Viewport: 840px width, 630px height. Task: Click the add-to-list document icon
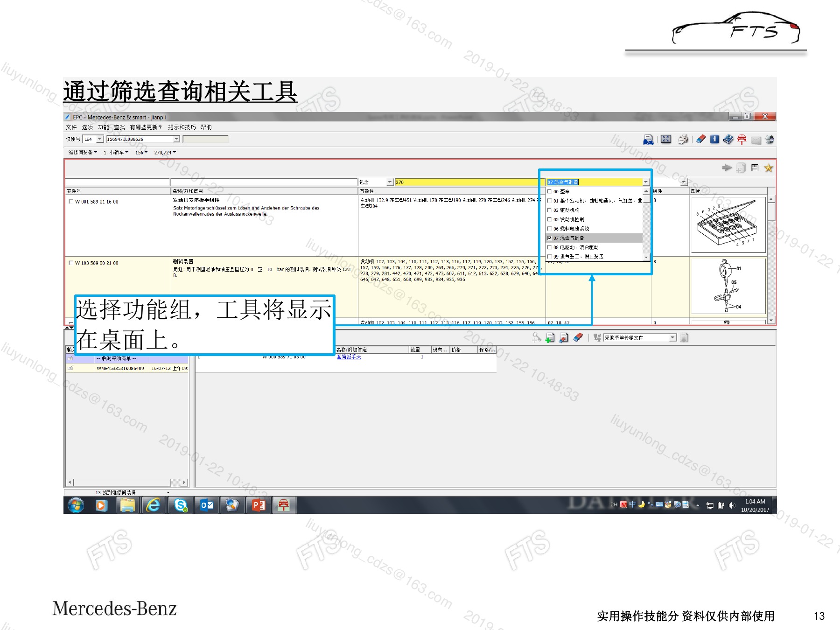pos(741,168)
